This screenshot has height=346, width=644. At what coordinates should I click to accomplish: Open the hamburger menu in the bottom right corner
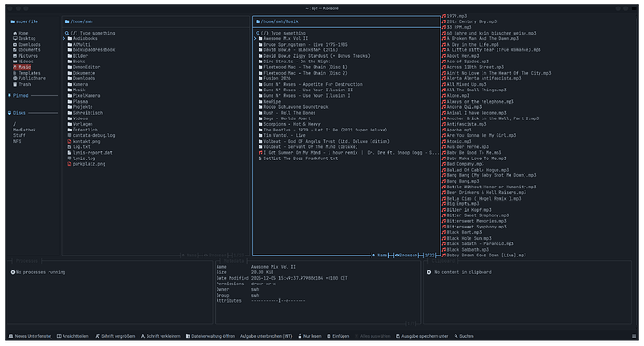pyautogui.click(x=634, y=336)
